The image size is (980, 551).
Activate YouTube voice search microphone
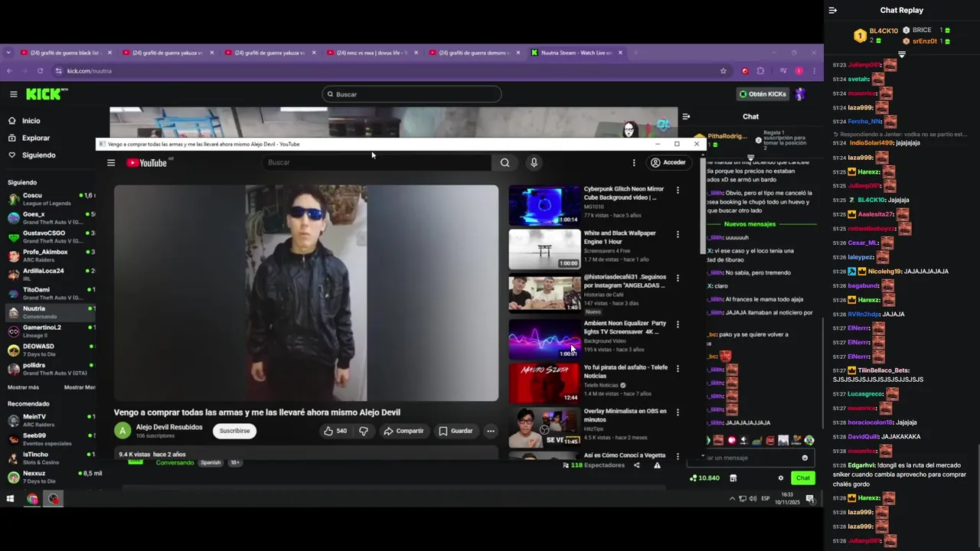click(534, 162)
